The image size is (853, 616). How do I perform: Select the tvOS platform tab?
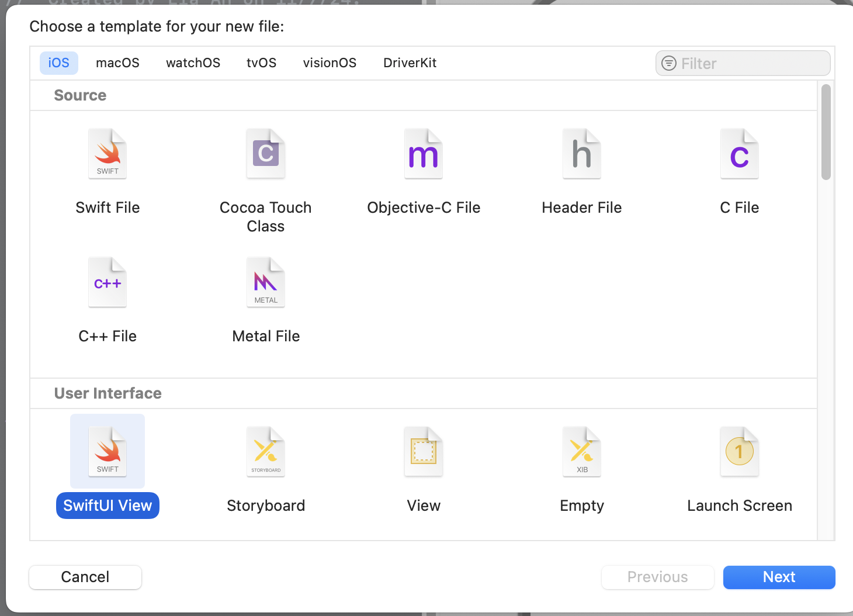click(261, 63)
